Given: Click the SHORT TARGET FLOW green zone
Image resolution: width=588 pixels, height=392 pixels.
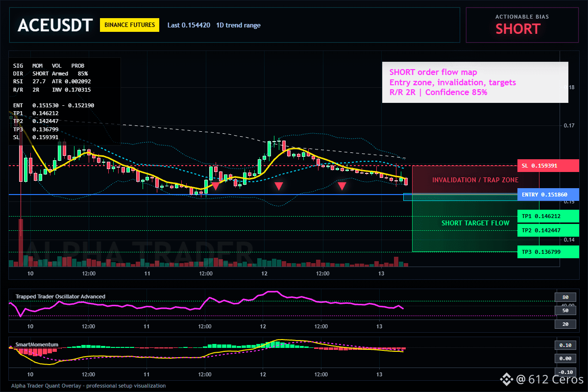Looking at the screenshot, I should click(x=475, y=223).
